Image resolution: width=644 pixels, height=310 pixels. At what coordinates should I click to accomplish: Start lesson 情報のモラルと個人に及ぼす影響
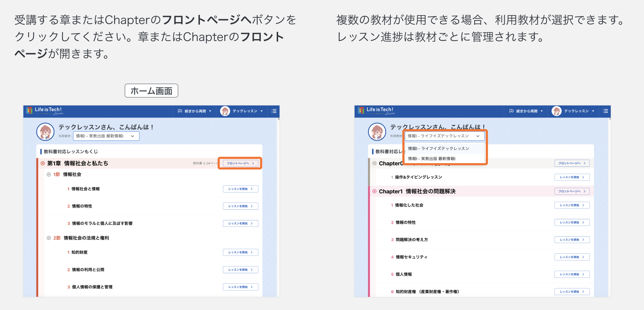[x=241, y=224]
